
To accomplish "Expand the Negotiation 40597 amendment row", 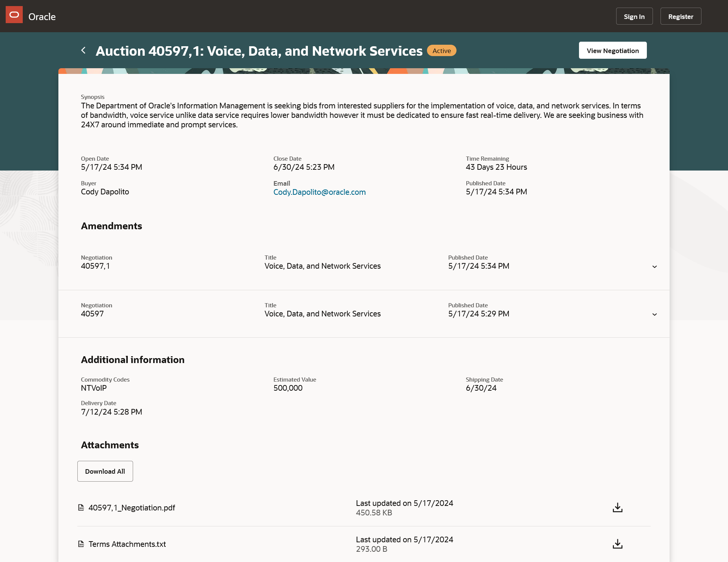I will 654,315.
